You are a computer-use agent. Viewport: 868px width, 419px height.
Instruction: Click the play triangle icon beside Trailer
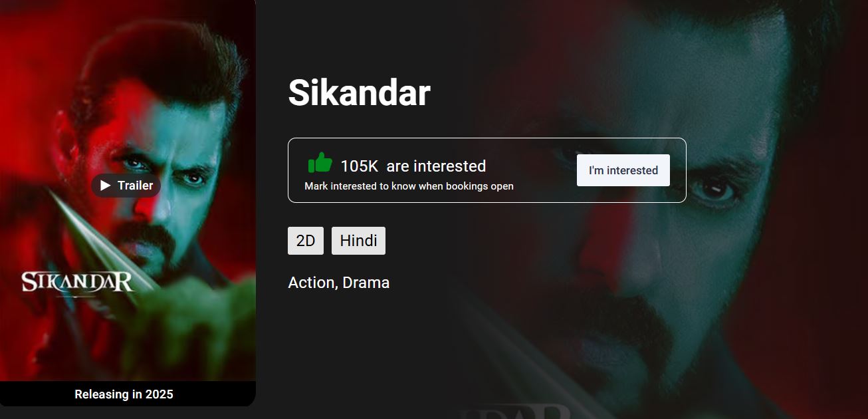(105, 186)
